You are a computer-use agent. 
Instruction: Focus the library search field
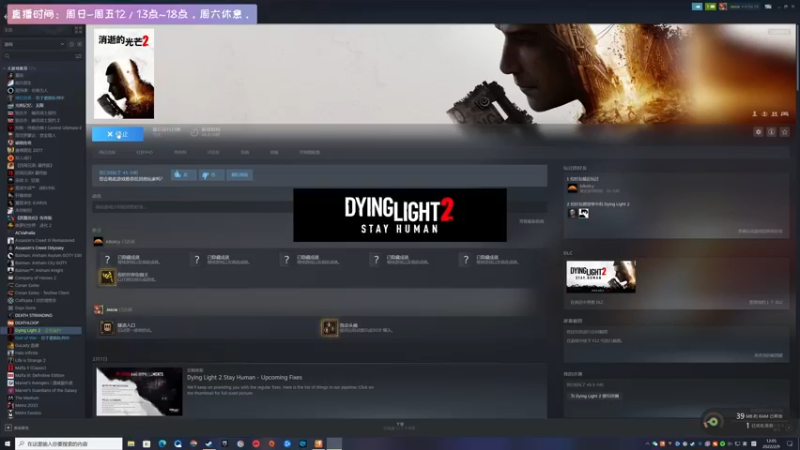(38, 56)
